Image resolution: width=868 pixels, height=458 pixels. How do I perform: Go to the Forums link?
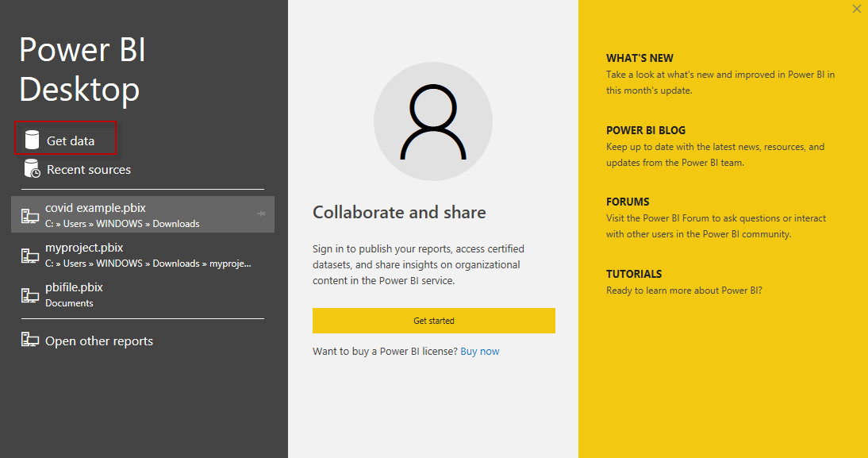point(628,202)
